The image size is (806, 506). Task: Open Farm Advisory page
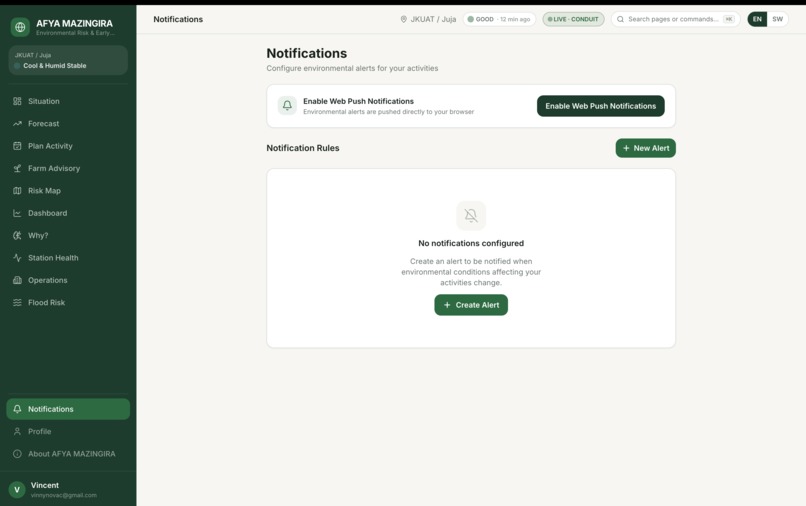[68, 168]
